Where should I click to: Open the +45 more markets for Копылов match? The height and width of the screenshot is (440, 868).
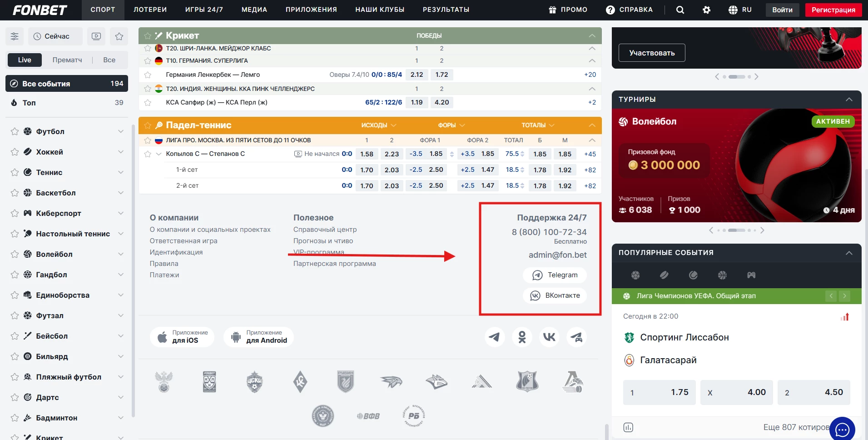click(x=590, y=154)
